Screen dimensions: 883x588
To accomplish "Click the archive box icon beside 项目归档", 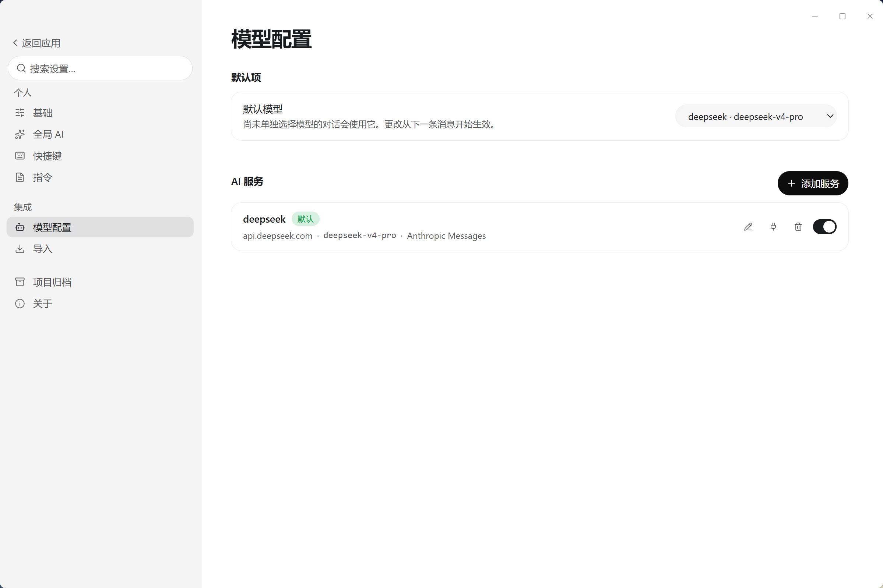I will (20, 281).
